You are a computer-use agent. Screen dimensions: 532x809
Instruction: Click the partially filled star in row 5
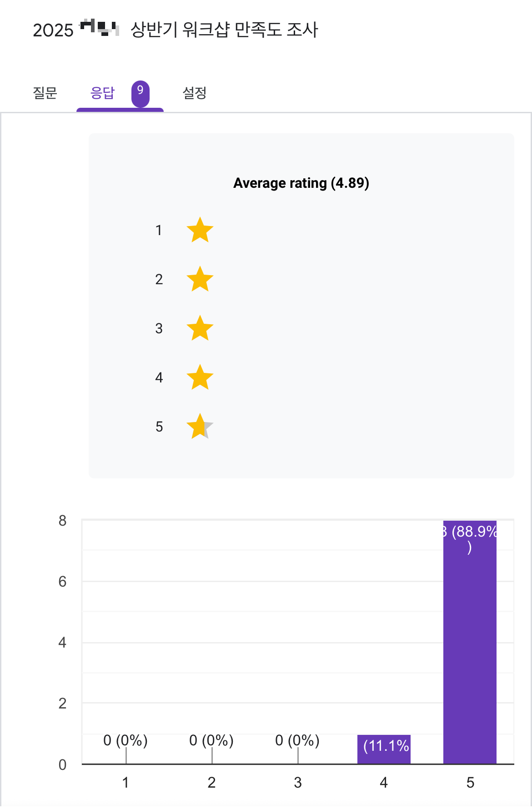tap(200, 427)
